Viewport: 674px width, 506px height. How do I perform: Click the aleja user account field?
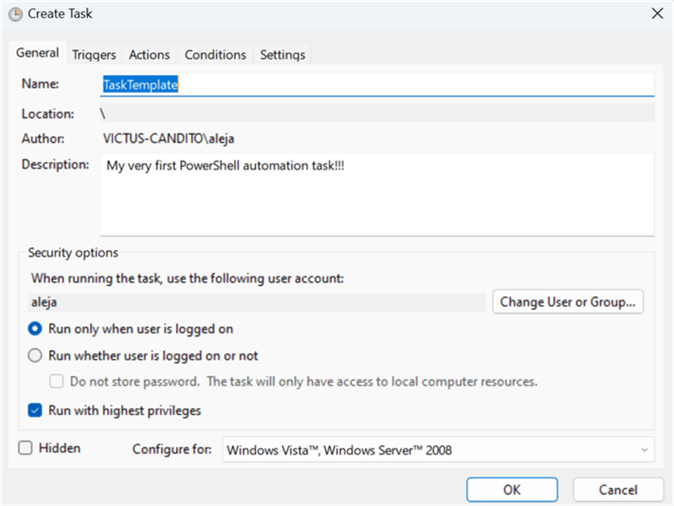pos(256,301)
